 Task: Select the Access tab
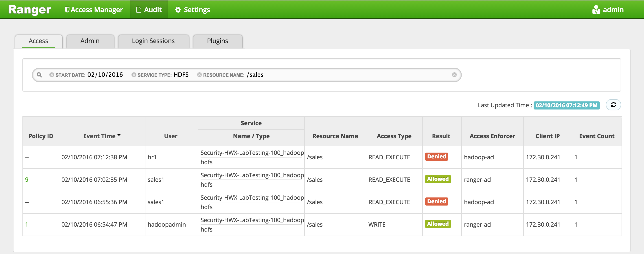pos(38,41)
